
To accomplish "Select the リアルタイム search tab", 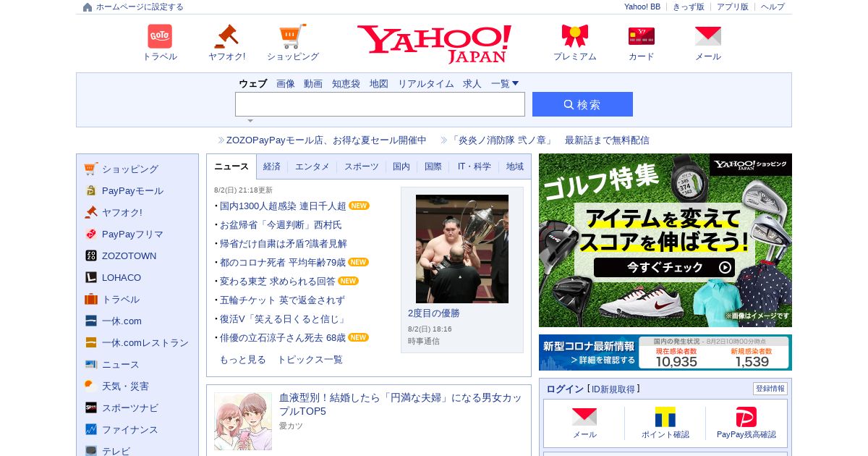I will click(426, 83).
